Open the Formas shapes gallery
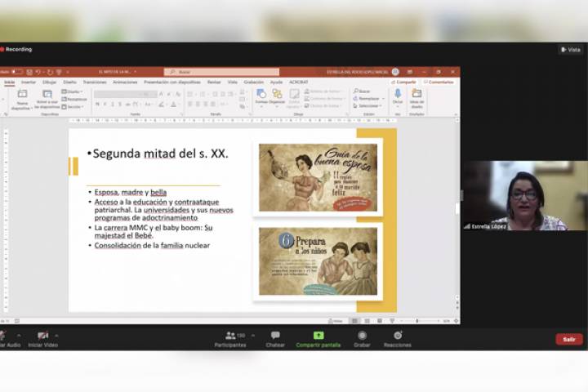The image size is (588, 392). [x=261, y=96]
